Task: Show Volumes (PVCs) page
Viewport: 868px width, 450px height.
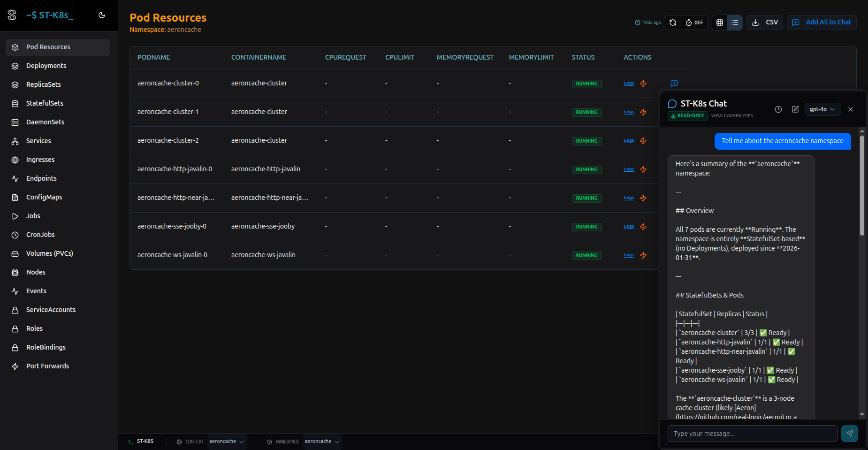Action: 58,253
